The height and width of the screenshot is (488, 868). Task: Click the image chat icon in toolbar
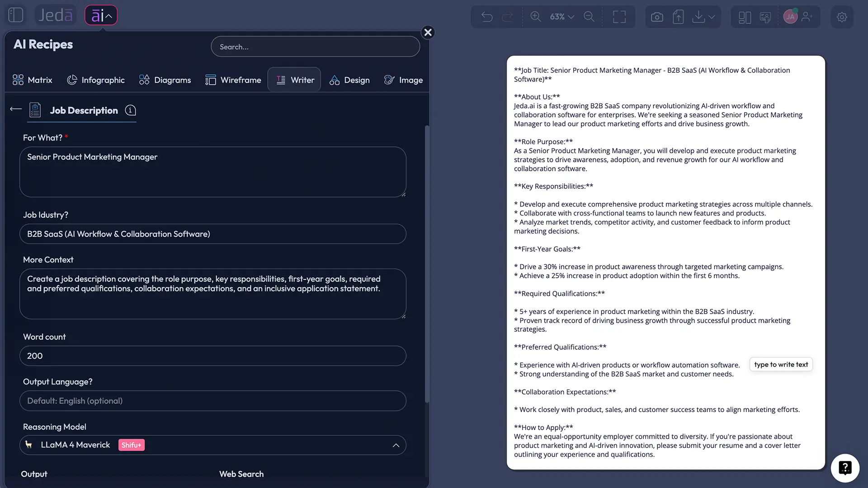765,17
